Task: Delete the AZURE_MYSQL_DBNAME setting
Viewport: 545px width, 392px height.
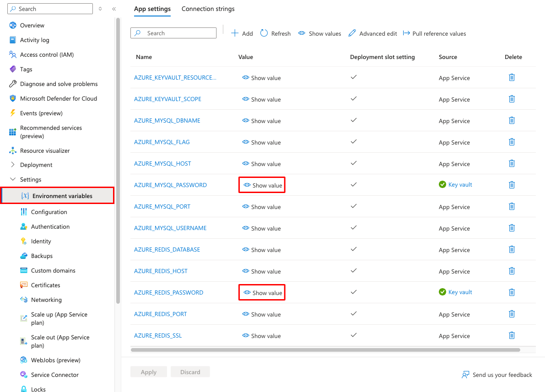Action: 512,121
